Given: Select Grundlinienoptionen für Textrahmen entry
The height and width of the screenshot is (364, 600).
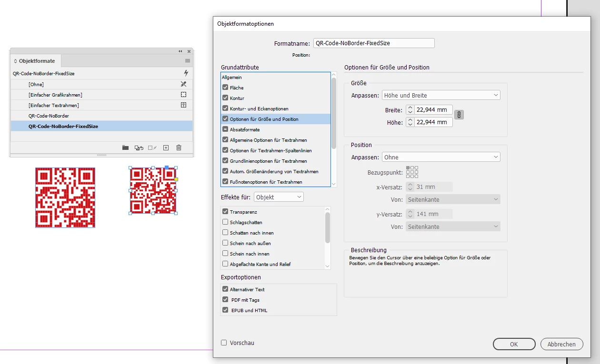Looking at the screenshot, I should [276, 161].
